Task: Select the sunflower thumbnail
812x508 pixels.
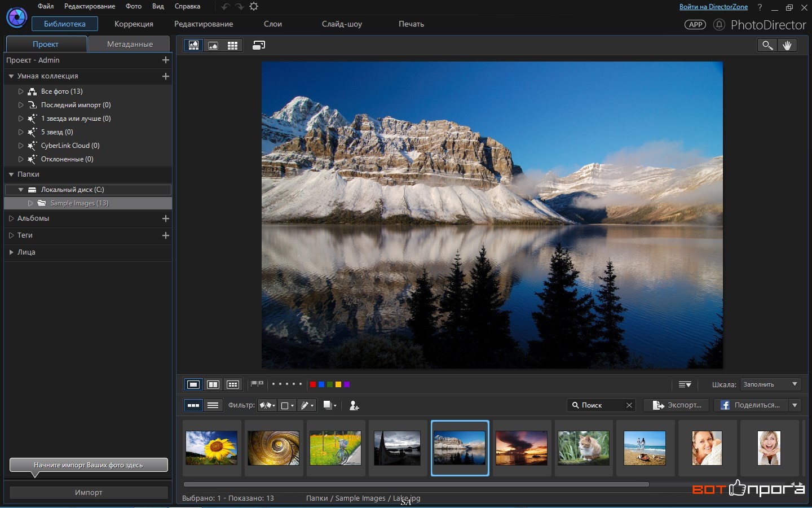Action: pyautogui.click(x=211, y=448)
